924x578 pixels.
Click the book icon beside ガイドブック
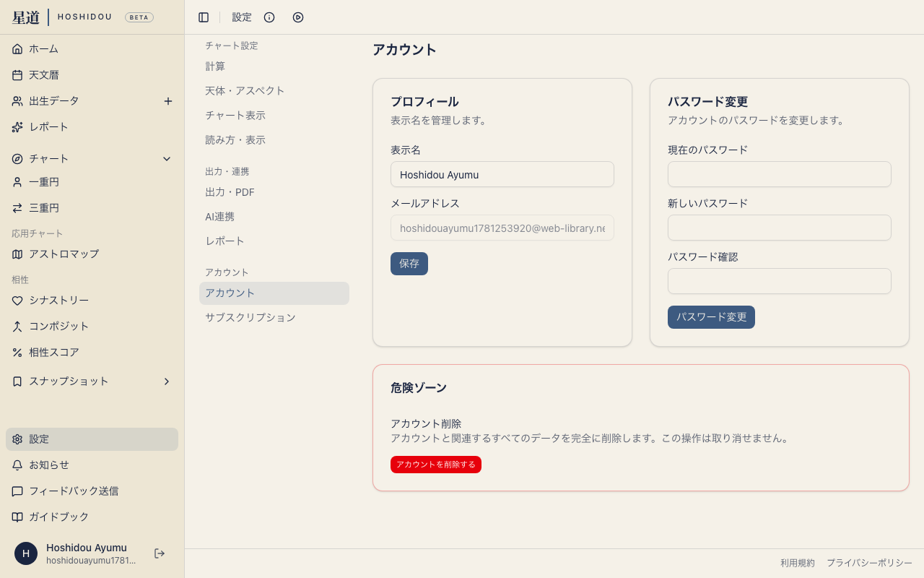click(x=17, y=517)
